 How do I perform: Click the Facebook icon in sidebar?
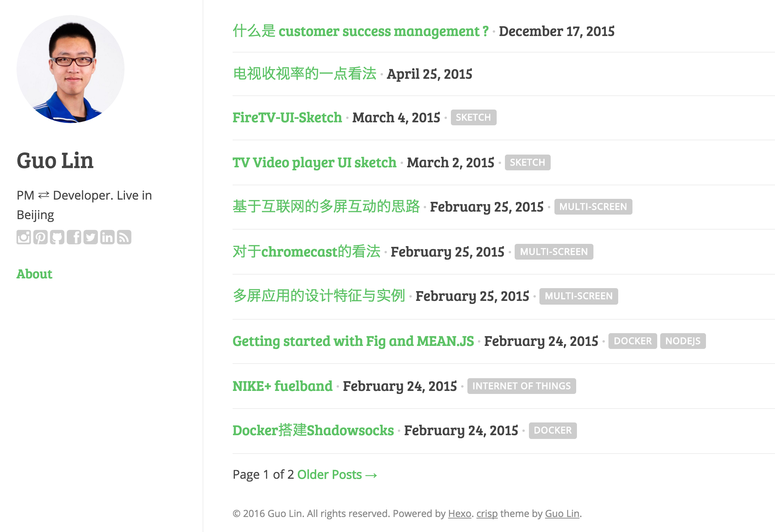point(74,237)
